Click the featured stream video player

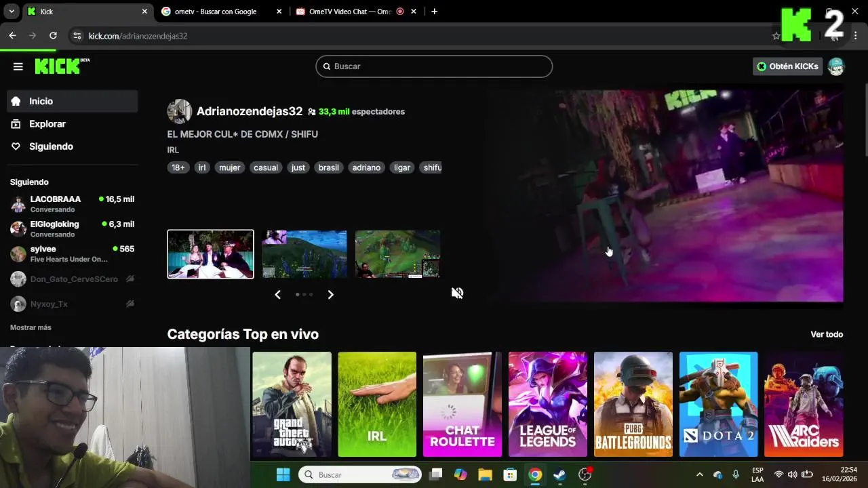coord(665,195)
